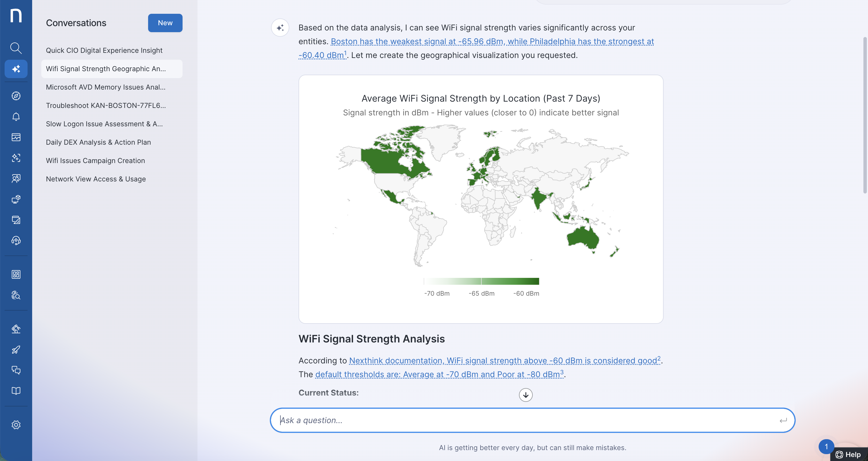
Task: Open Quick CIO Digital Experience Insight conversation
Action: point(104,50)
